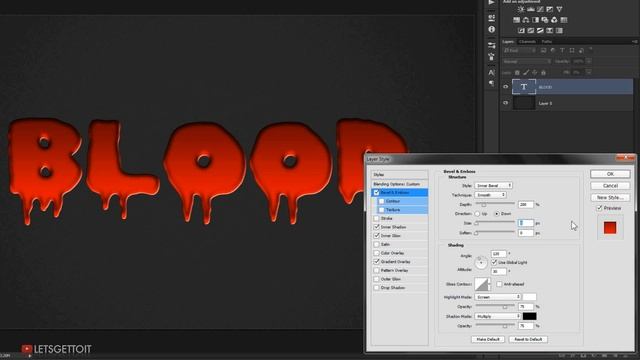
Task: Open the Gloss Contour picker
Action: coord(482,284)
